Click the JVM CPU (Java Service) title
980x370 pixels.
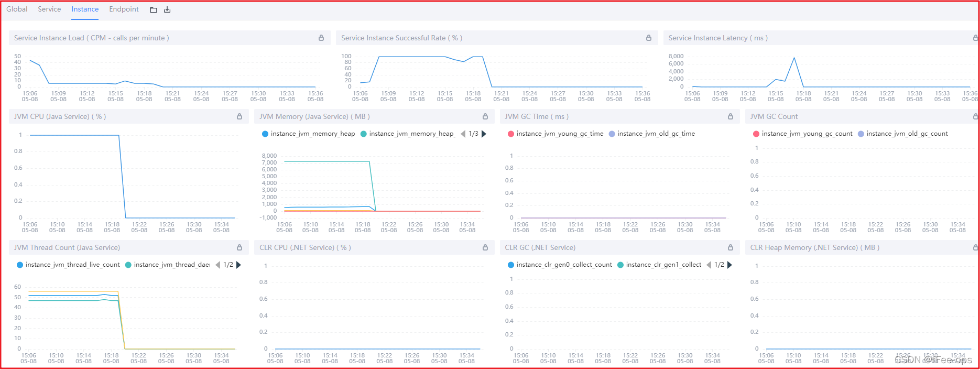click(60, 116)
